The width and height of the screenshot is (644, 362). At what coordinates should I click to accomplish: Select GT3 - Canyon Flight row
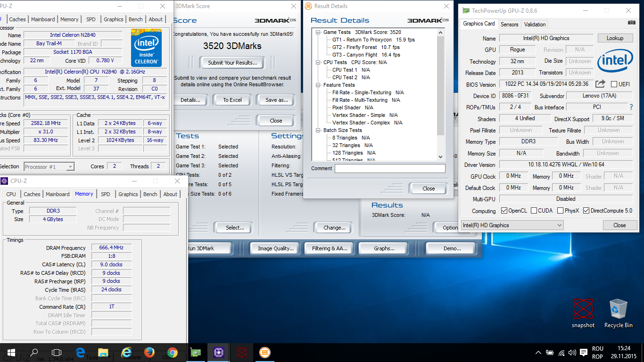(366, 55)
